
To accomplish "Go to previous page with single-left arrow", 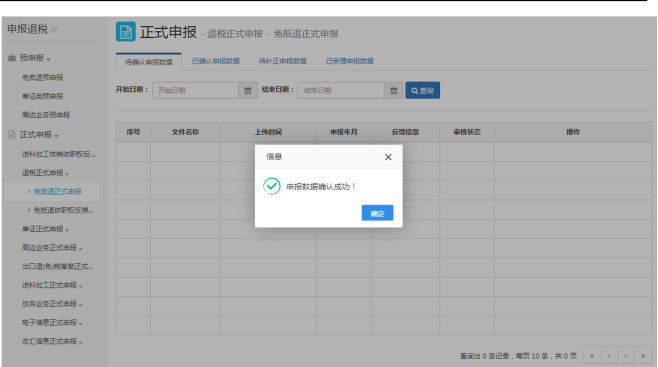I will 609,356.
